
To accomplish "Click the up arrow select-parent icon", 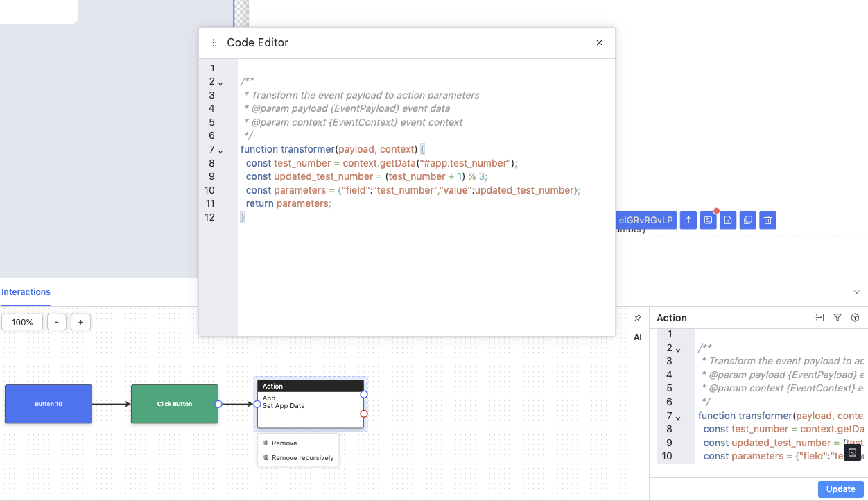I will pyautogui.click(x=688, y=221).
